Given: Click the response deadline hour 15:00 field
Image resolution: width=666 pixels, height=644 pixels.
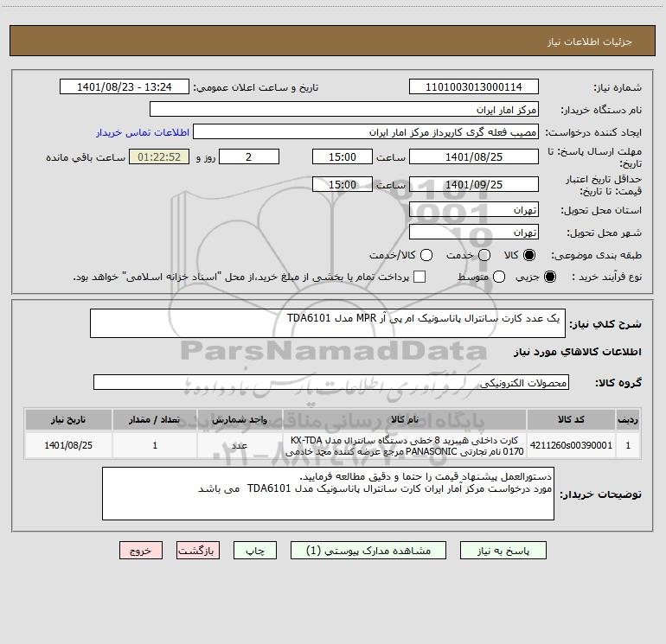Looking at the screenshot, I should 343,156.
